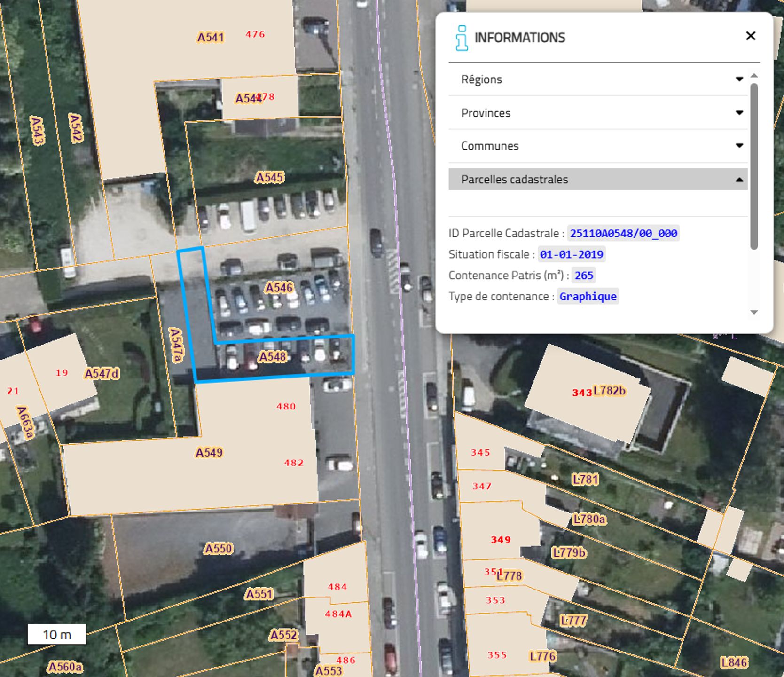Click the 10 m scale bar
This screenshot has width=784, height=677.
(57, 635)
